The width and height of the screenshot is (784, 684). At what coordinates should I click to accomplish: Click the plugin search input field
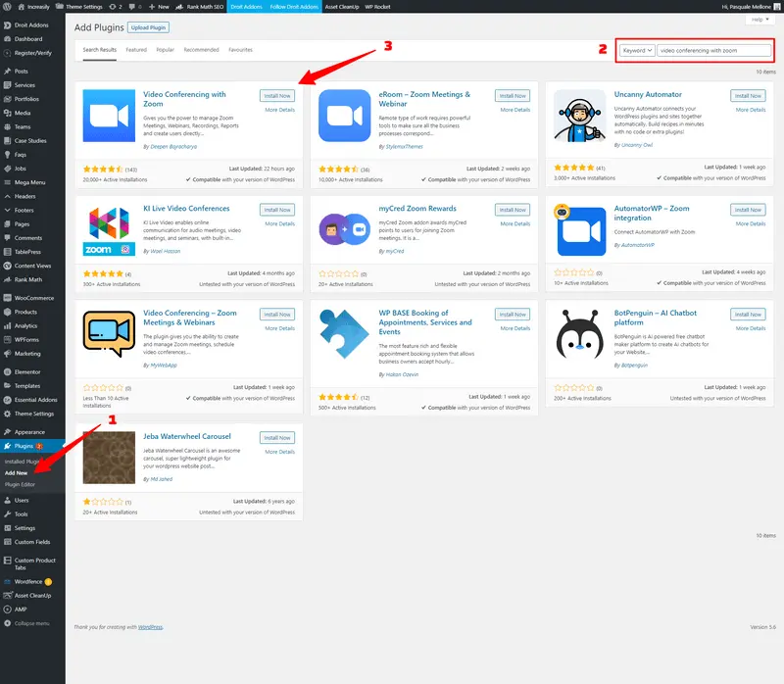tap(714, 50)
